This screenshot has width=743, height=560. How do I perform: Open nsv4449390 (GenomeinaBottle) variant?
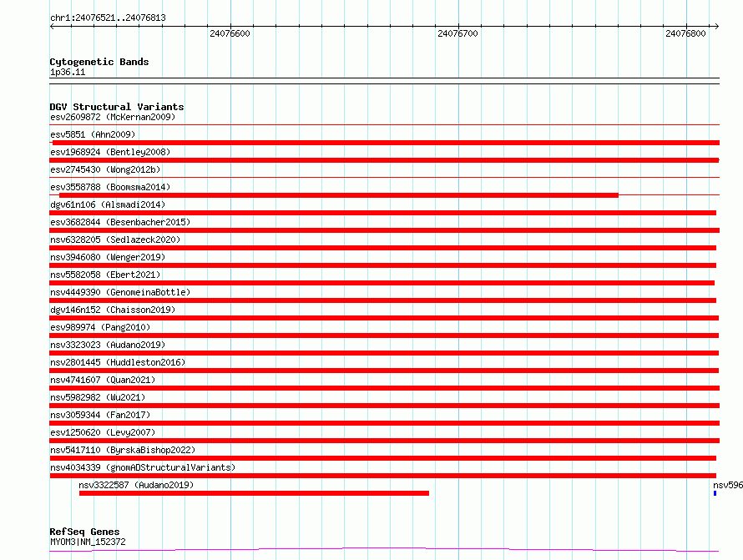coord(120,292)
